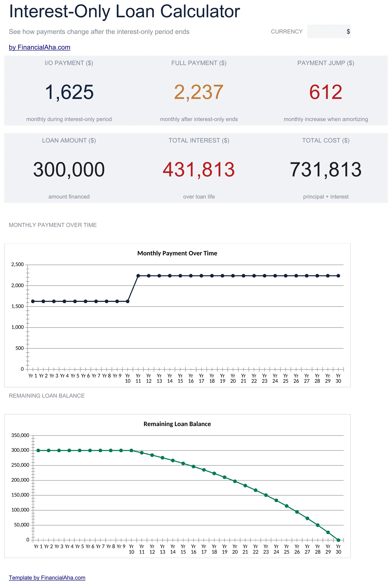Select the total interest 431,813 cell
The height and width of the screenshot is (585, 392).
tap(199, 170)
